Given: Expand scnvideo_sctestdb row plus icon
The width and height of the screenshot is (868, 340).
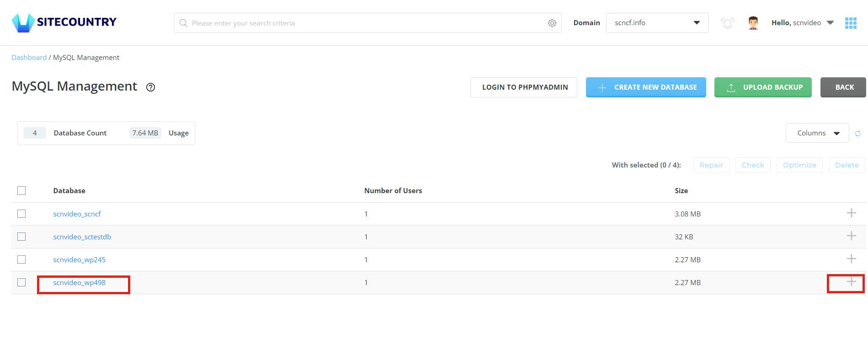Looking at the screenshot, I should click(x=851, y=236).
